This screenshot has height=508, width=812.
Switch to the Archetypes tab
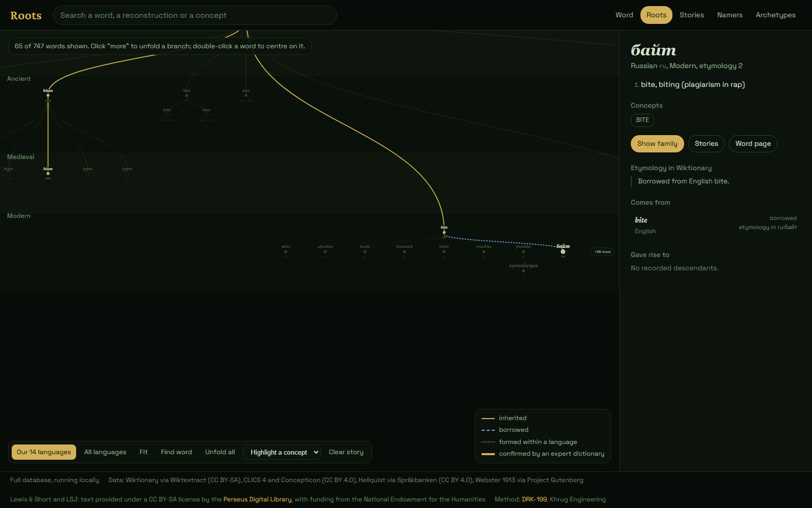tap(775, 15)
